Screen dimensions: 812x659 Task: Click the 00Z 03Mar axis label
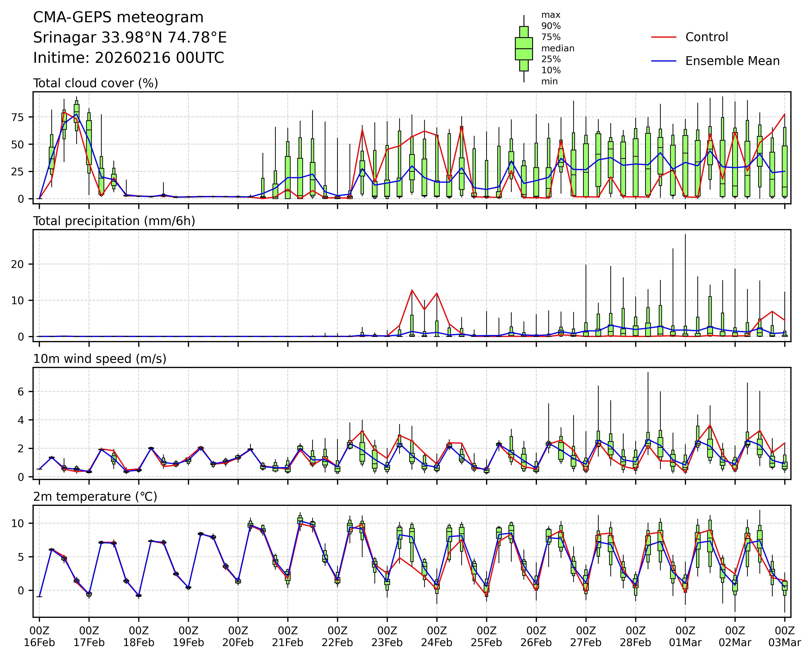pyautogui.click(x=784, y=637)
